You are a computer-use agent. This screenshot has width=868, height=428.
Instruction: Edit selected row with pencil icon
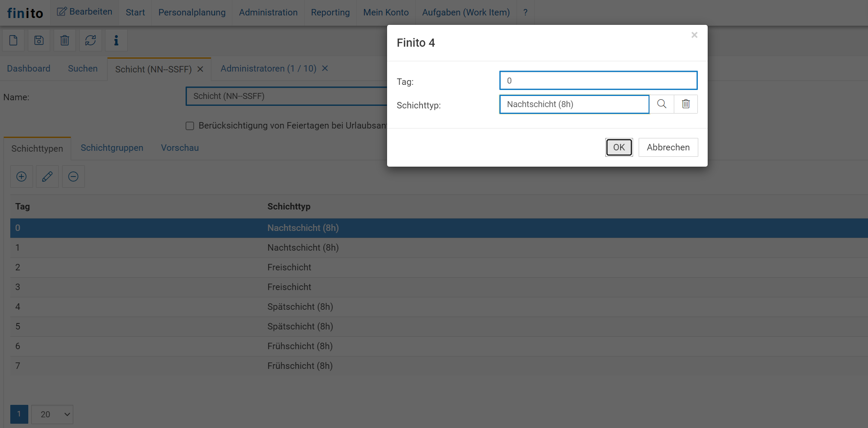[47, 177]
